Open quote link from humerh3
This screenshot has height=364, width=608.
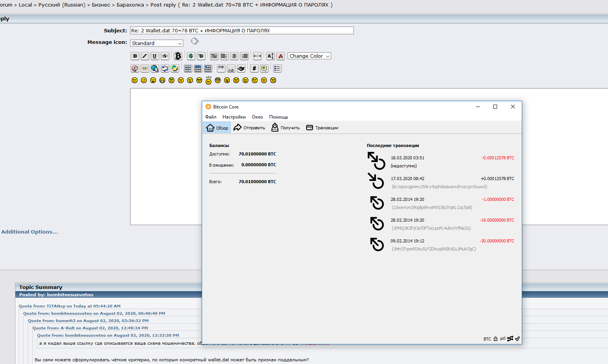[88, 321]
